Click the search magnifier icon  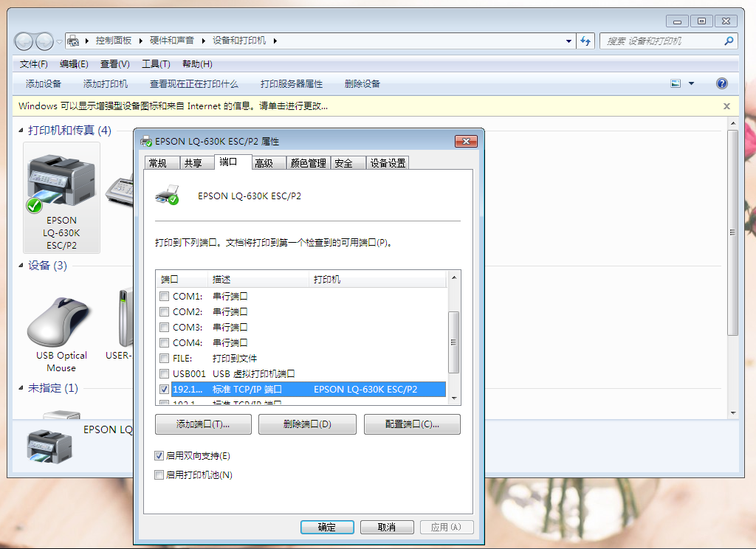coord(729,41)
